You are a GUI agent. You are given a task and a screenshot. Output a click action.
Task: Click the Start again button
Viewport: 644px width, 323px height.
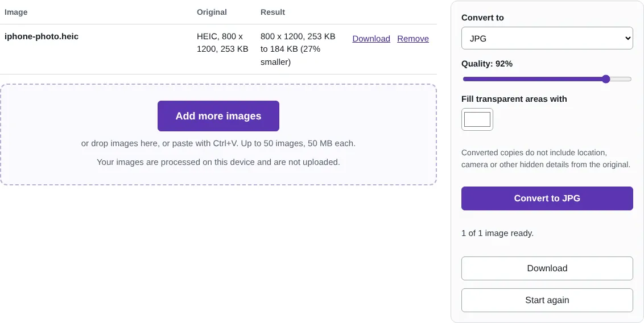[x=547, y=300]
